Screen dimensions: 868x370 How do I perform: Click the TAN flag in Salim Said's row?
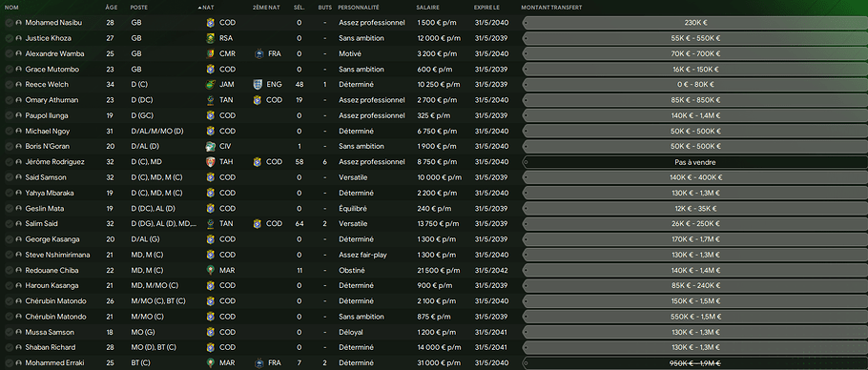(x=210, y=224)
